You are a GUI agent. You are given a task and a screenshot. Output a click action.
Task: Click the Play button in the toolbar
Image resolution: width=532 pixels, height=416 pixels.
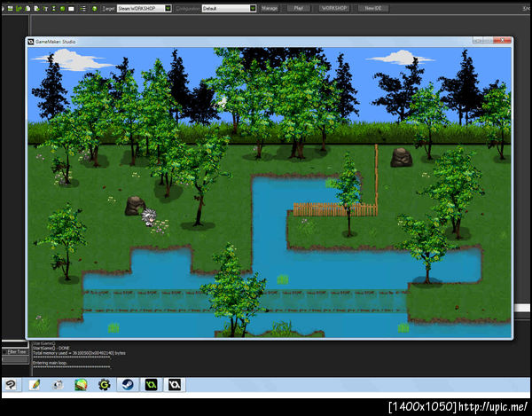coord(298,8)
